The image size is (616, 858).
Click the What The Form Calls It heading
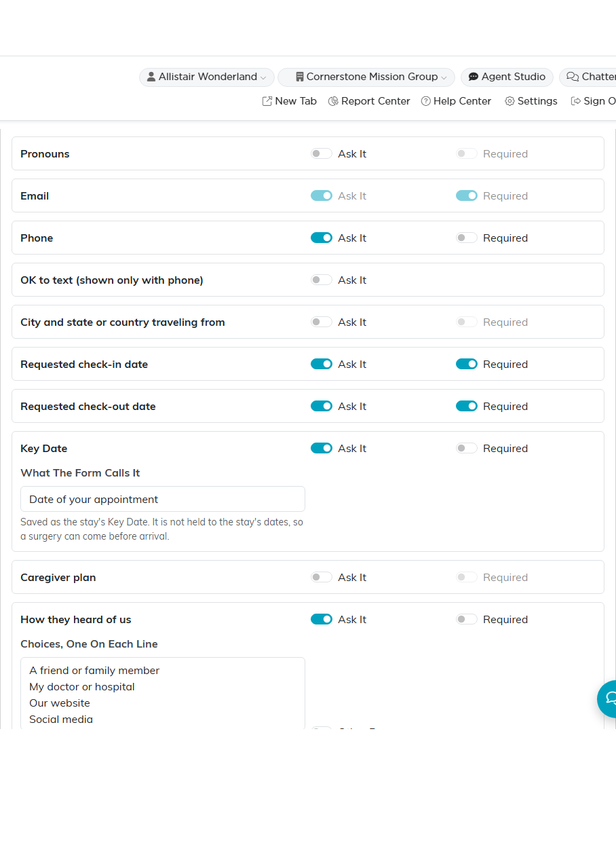pos(80,473)
